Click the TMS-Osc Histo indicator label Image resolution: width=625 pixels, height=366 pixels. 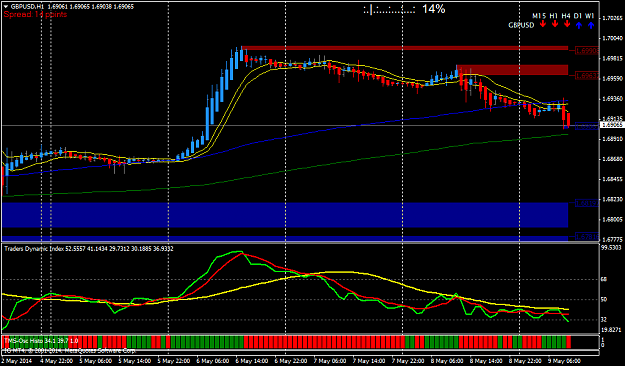41,341
